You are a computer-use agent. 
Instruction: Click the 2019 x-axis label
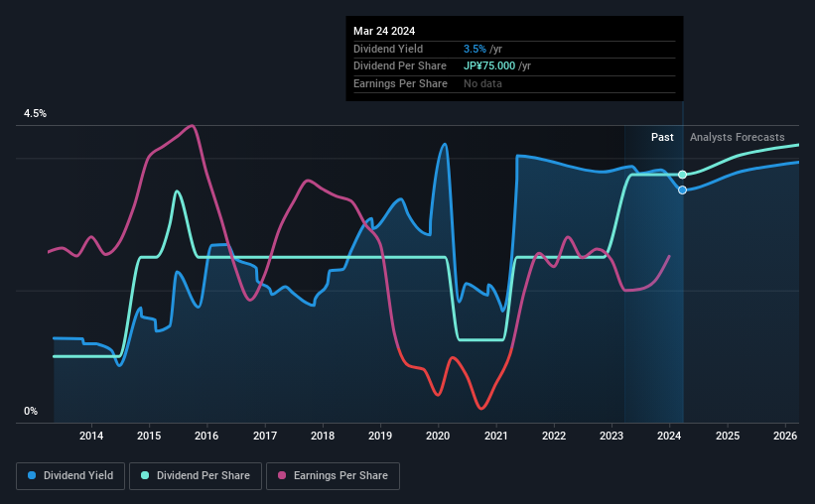(x=380, y=436)
